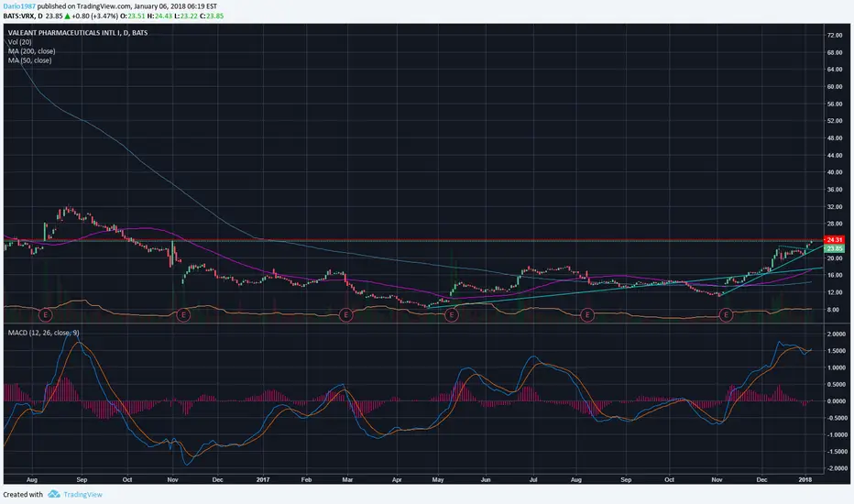The image size is (854, 504).
Task: Click the VALEANT PHARMACEUTICALS INTL I chart title
Action: [77, 33]
